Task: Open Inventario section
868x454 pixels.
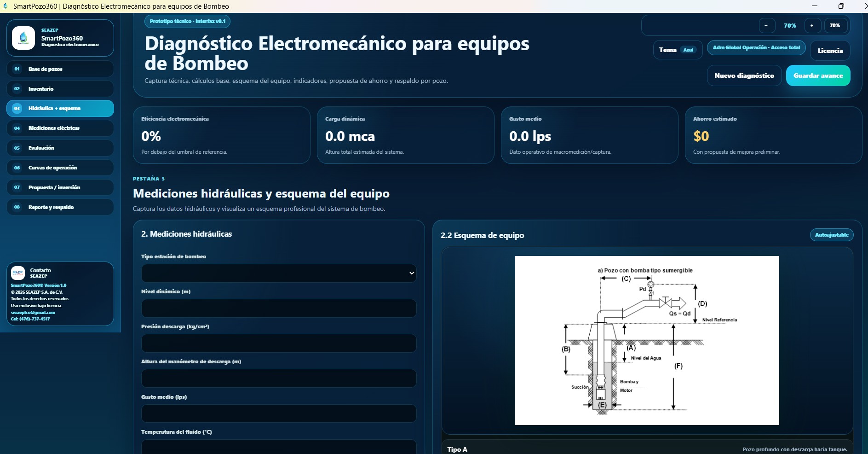Action: [x=60, y=89]
